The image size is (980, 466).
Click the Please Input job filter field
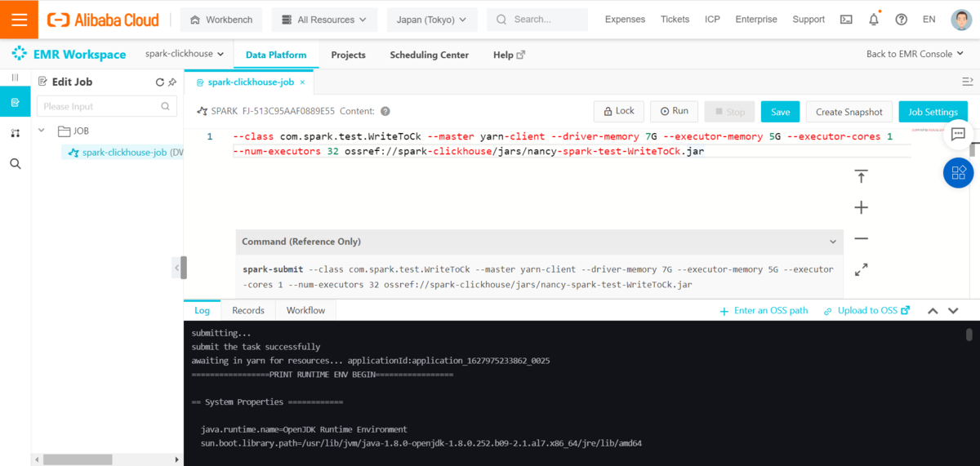point(107,106)
